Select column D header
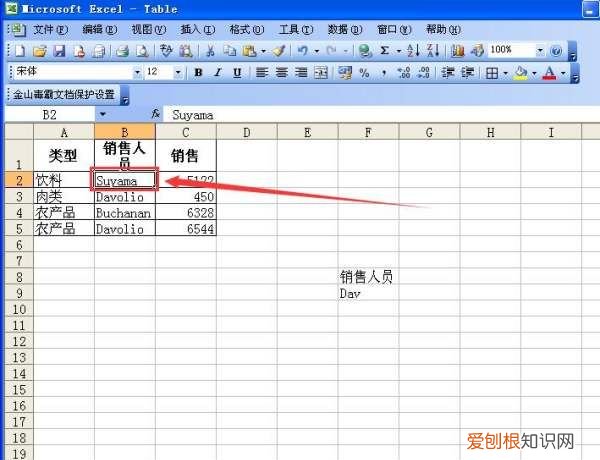Viewport: 600px width, 460px height. pyautogui.click(x=247, y=132)
